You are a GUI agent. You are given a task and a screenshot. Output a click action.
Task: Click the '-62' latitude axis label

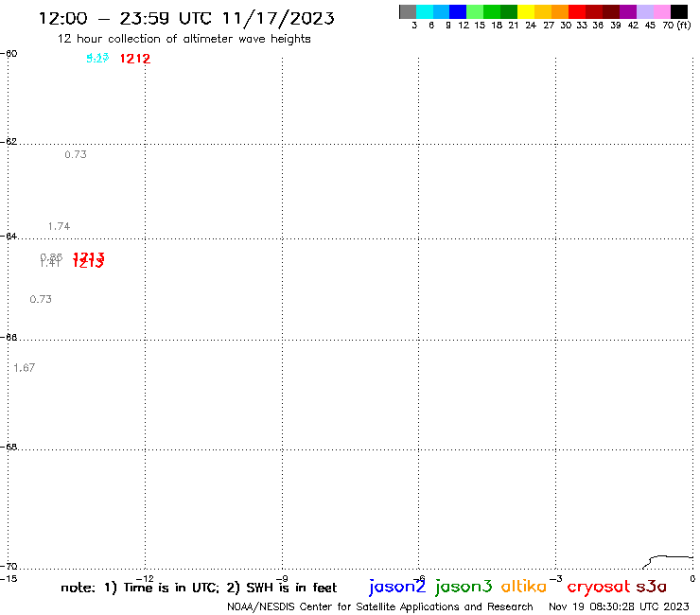click(x=9, y=142)
